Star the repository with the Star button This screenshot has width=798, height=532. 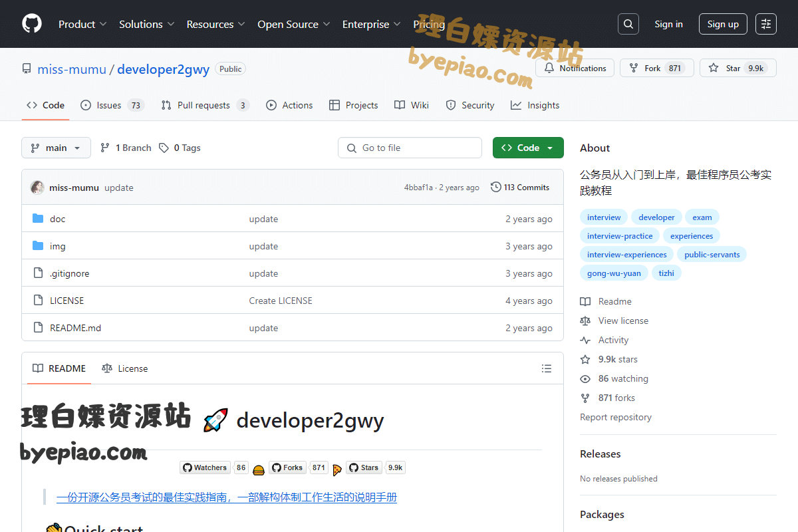(738, 68)
